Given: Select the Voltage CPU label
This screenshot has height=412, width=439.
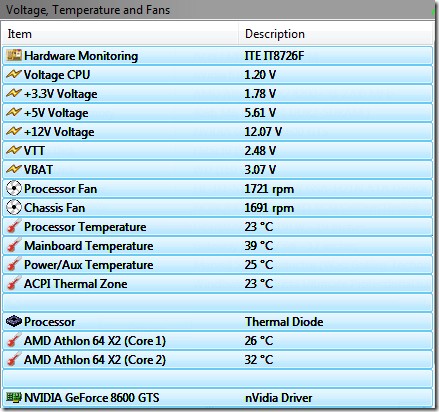Looking at the screenshot, I should coord(57,75).
